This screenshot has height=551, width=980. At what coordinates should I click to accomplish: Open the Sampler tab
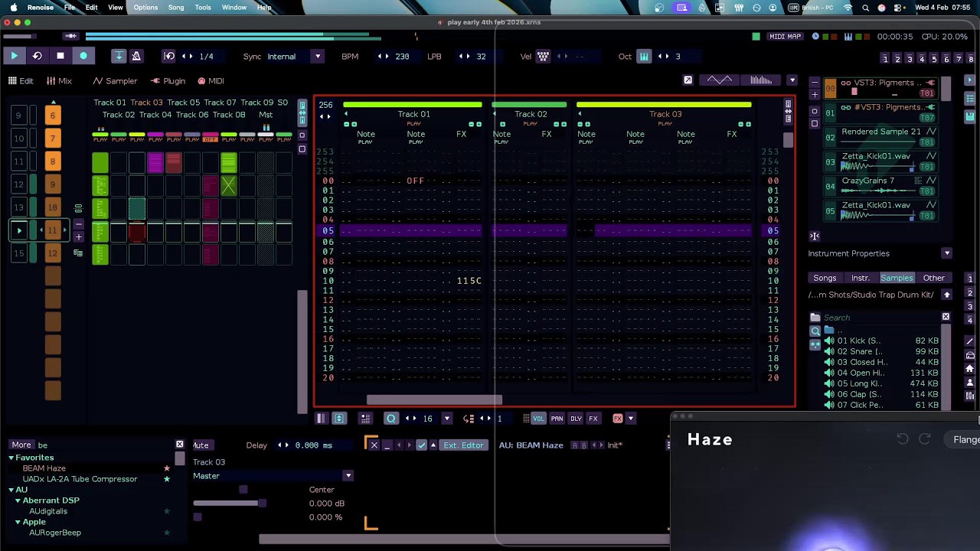(115, 81)
